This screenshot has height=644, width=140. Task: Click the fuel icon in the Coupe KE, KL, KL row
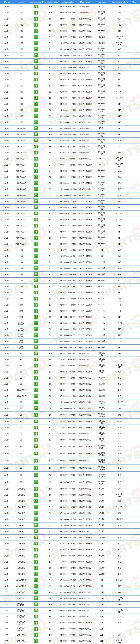(x=36, y=507)
